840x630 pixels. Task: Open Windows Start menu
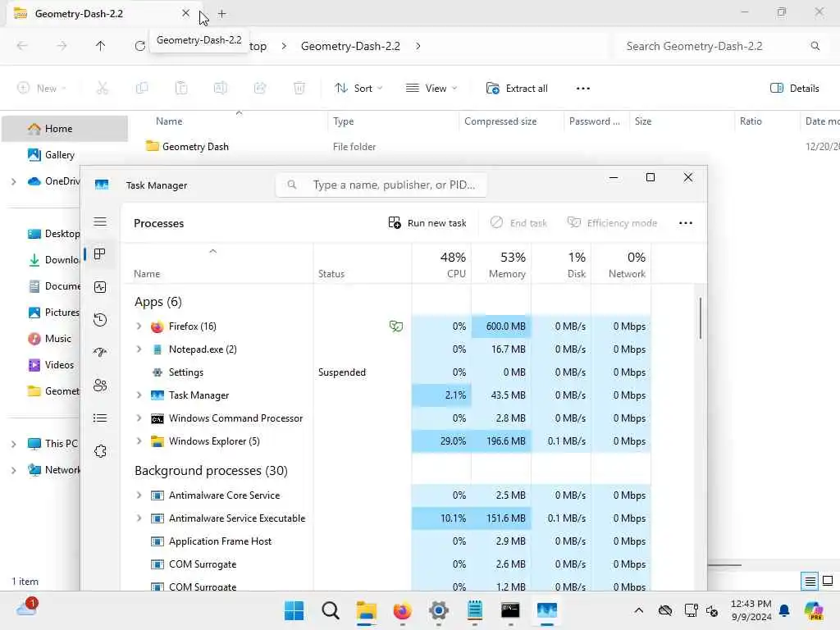point(294,610)
